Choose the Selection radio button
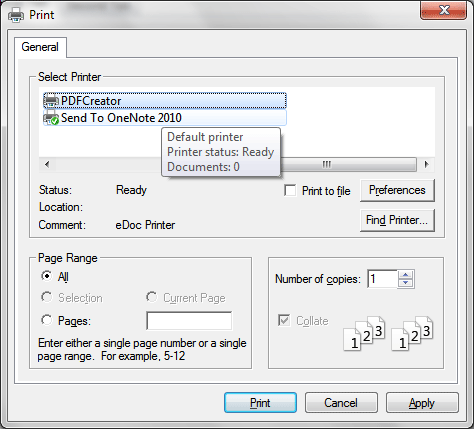The width and height of the screenshot is (474, 429). point(47,297)
